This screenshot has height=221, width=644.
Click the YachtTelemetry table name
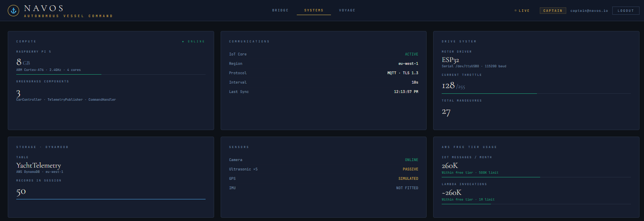(x=39, y=165)
